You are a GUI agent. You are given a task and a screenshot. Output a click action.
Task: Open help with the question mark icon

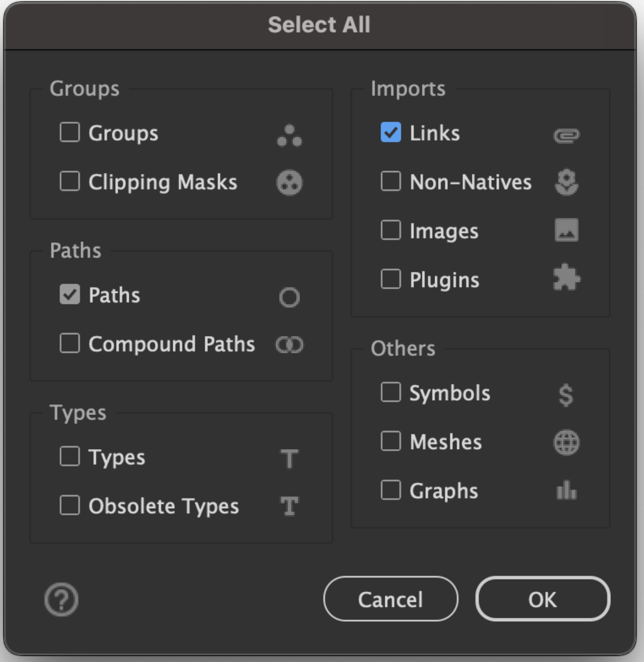pos(61,600)
